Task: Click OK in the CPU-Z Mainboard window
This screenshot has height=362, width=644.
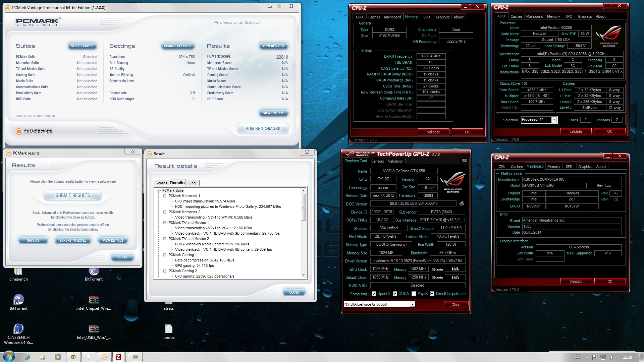Action: [x=609, y=282]
